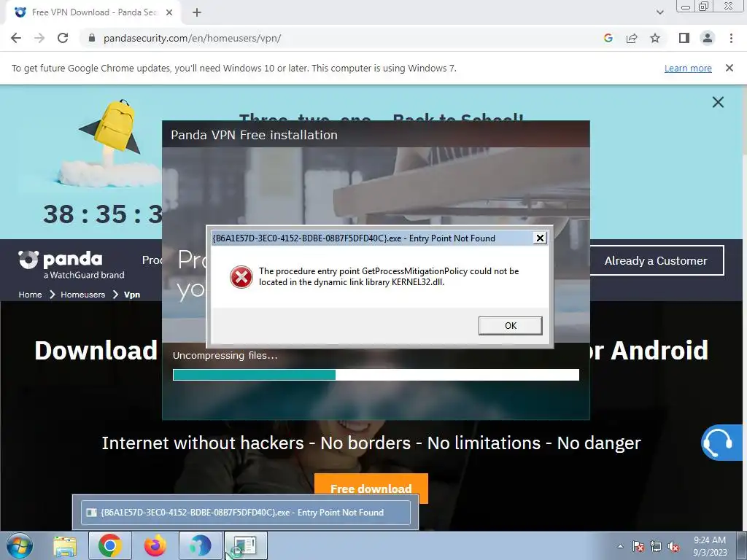Launch Firefox from the taskbar
The height and width of the screenshot is (560, 747).
coord(155,545)
